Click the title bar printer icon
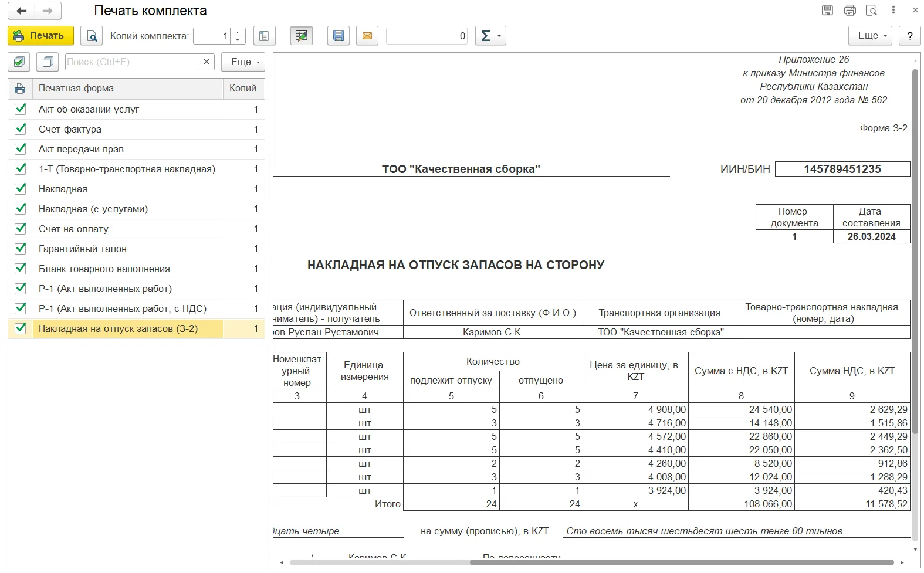Image resolution: width=924 pixels, height=573 pixels. 849,11
